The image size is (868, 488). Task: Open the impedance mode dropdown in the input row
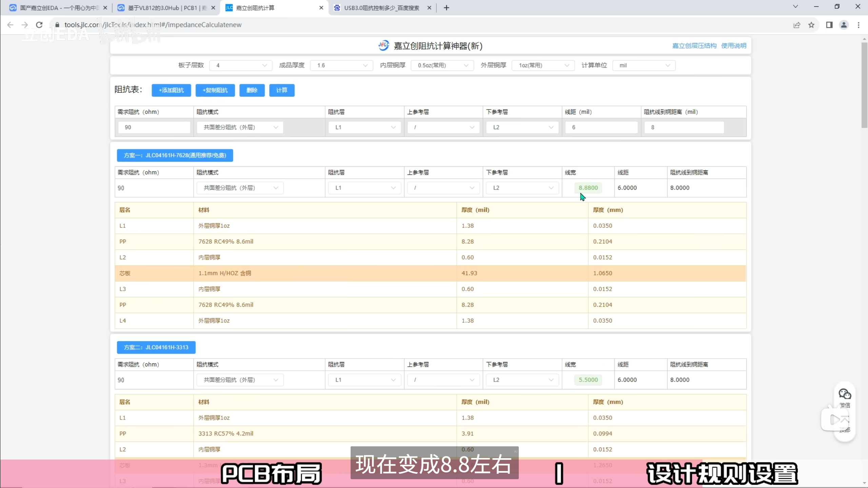[240, 127]
